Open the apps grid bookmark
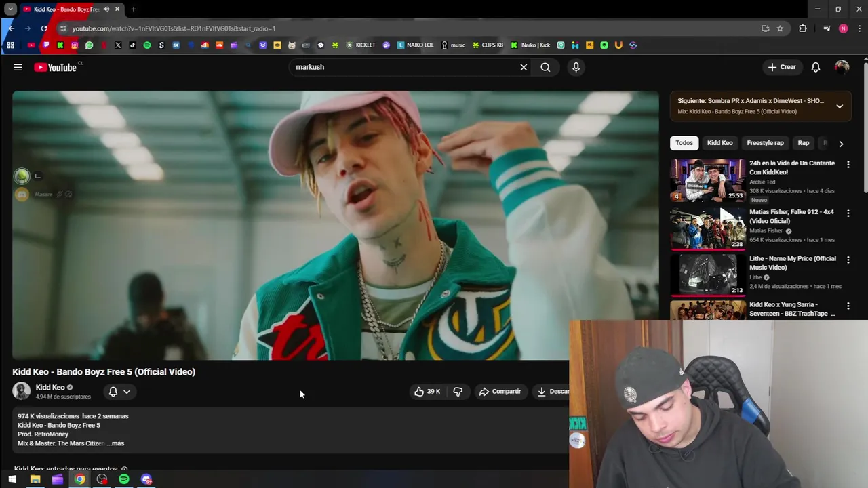This screenshot has height=488, width=868. 10,45
